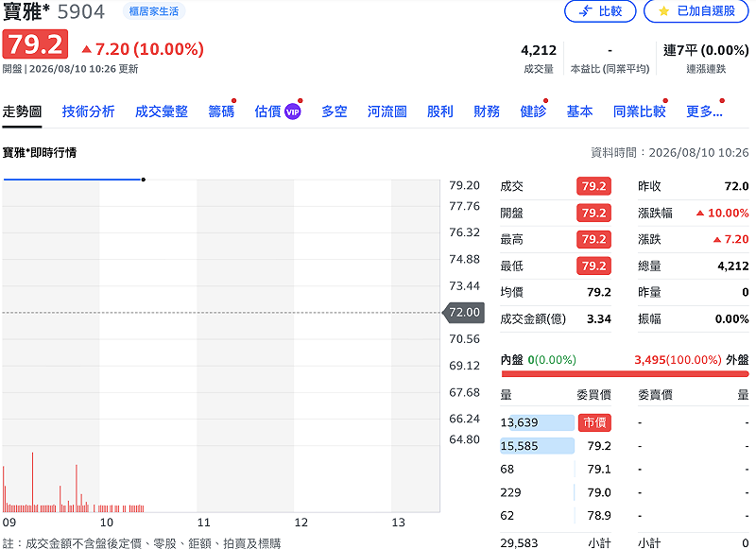This screenshot has width=756, height=549.
Task: Open the 多空 tab
Action: [335, 112]
